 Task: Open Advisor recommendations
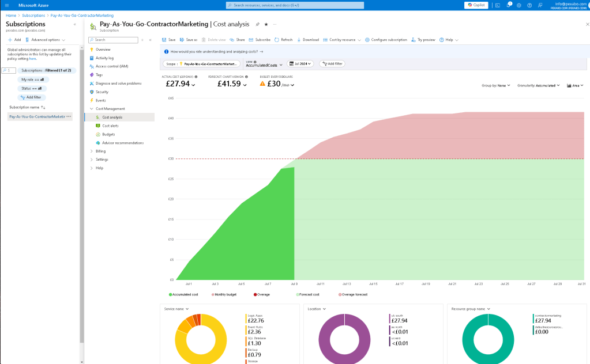pos(123,143)
